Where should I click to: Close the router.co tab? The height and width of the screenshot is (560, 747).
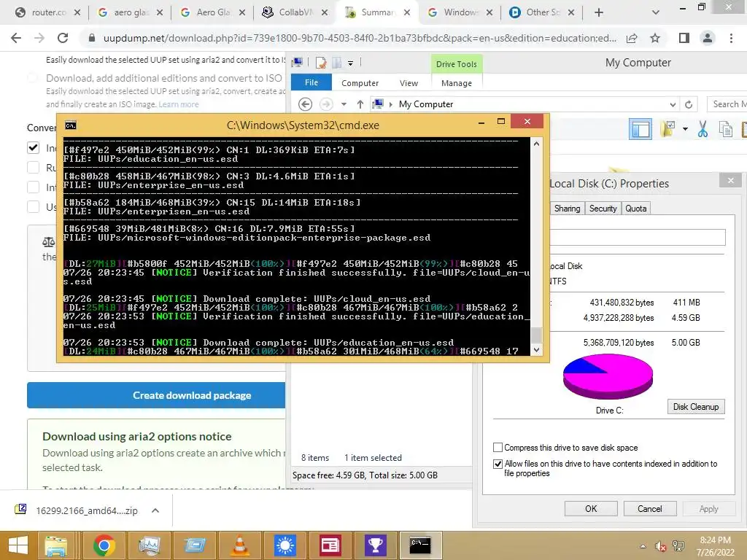77,13
